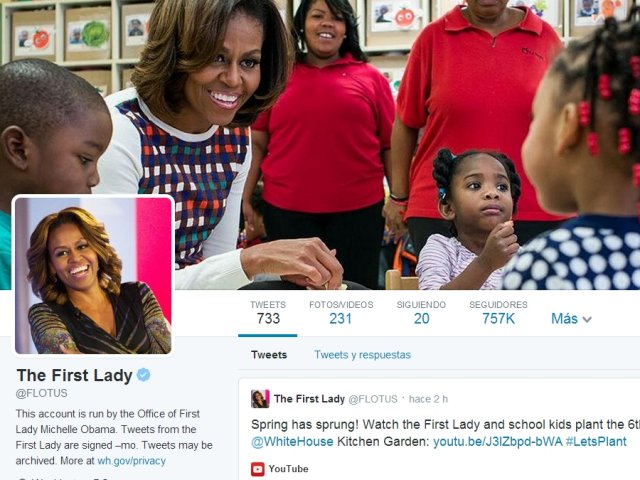Click the tweet's small avatar image
640x480 pixels.
click(260, 399)
